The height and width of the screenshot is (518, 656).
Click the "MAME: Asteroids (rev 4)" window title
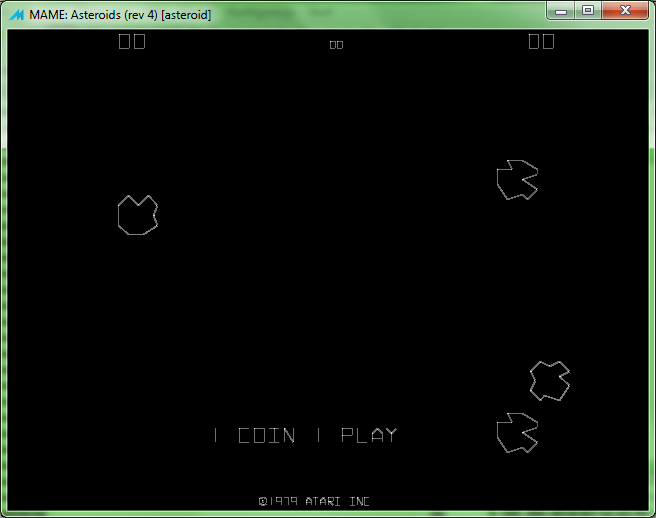100,15
